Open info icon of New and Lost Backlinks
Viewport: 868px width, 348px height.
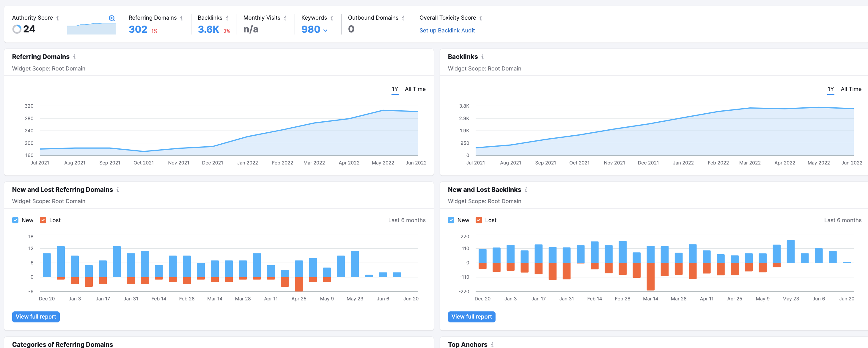click(x=526, y=190)
